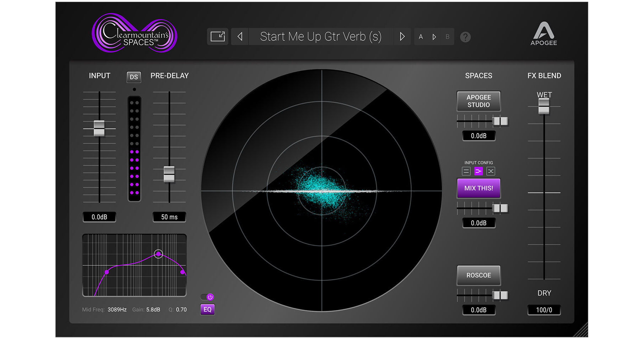644x338 pixels.
Task: Click the DS gain reduction meter
Action: [x=134, y=149]
